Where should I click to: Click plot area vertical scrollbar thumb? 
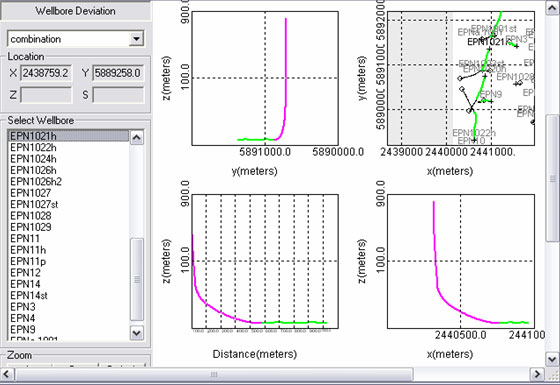(552, 179)
